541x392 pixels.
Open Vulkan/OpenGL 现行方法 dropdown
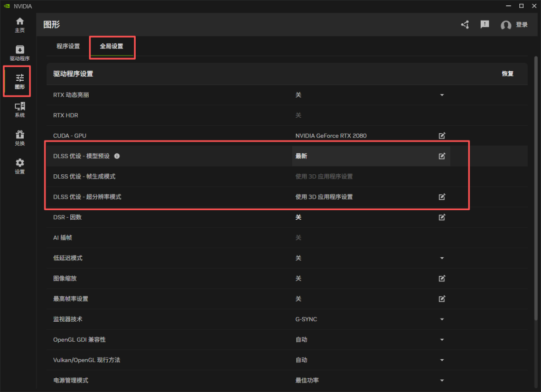pyautogui.click(x=442, y=360)
